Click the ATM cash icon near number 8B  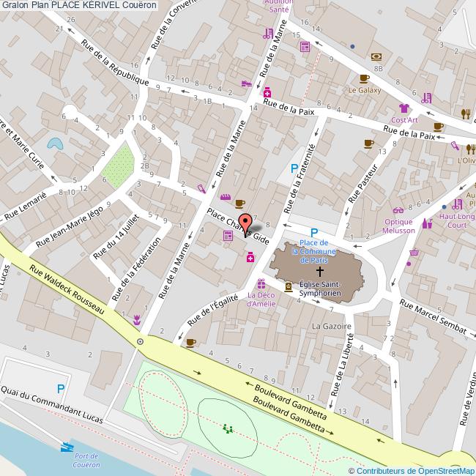376,56
